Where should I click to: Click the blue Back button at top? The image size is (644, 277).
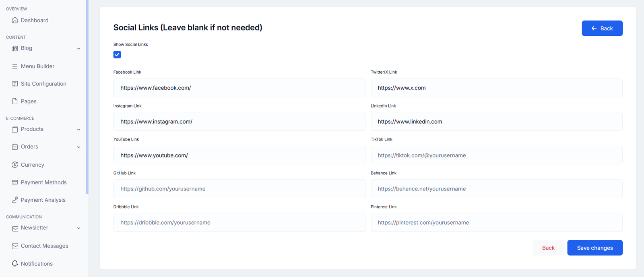coord(602,28)
